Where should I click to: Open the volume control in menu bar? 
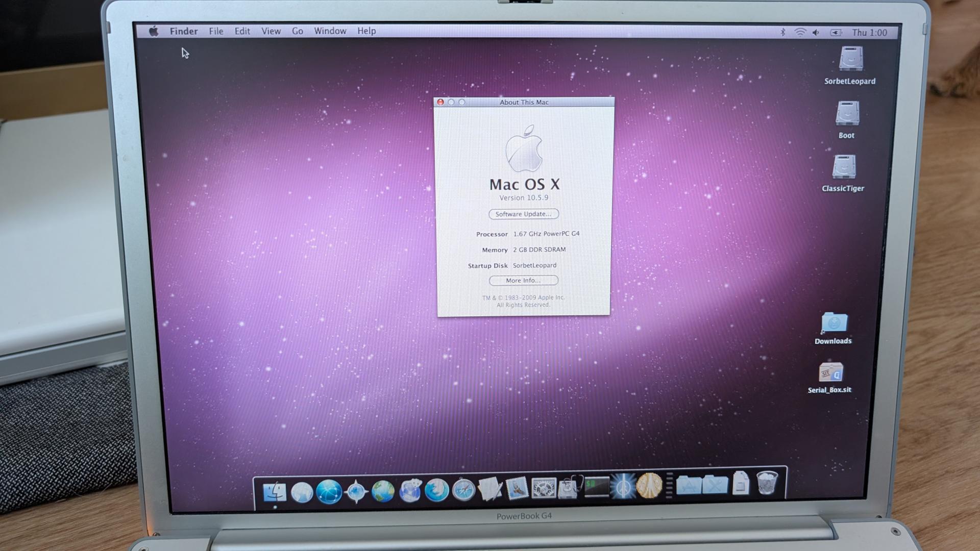coord(816,33)
